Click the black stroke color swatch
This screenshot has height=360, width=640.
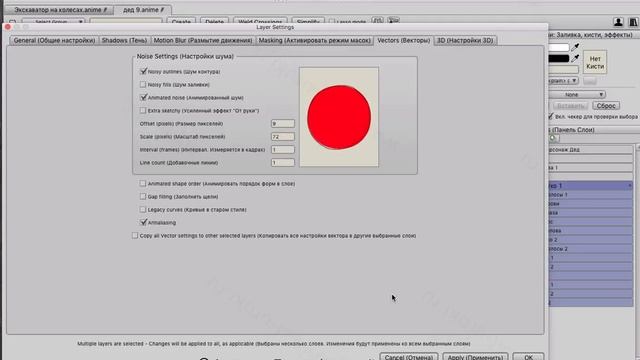click(558, 58)
